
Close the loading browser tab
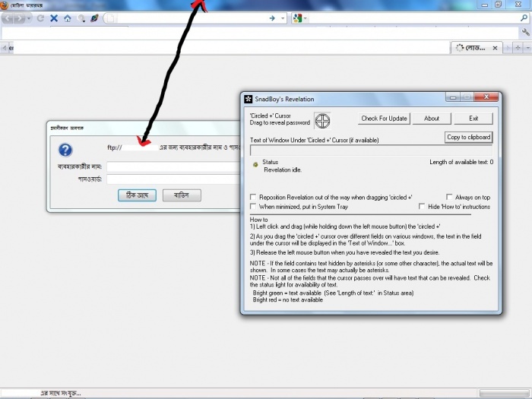(495, 48)
